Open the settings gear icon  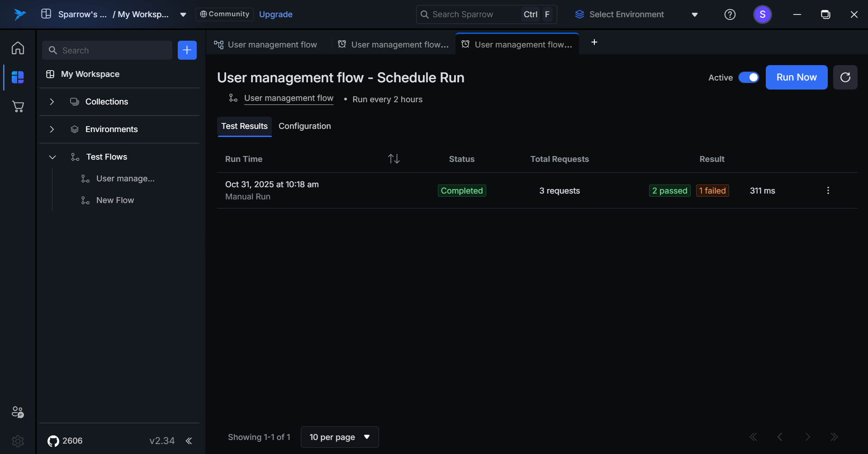click(18, 441)
